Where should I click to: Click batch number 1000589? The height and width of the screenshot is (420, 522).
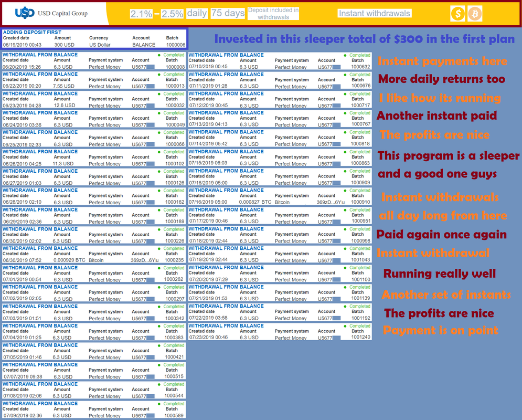pos(174,415)
